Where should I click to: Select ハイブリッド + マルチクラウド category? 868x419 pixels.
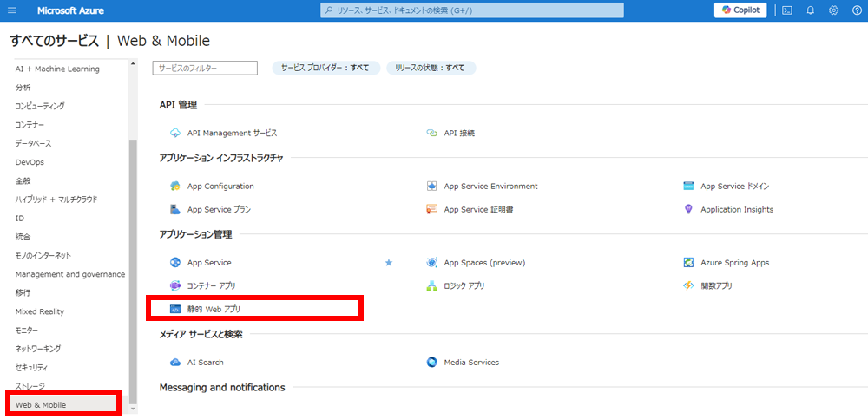[56, 200]
